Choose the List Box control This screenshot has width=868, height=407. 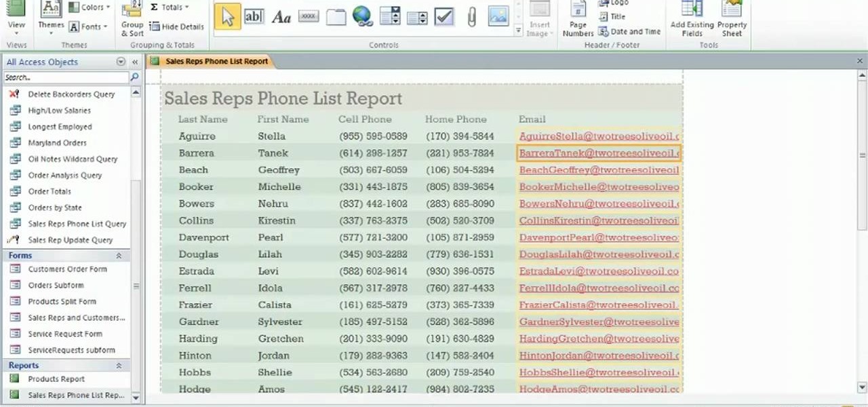tap(416, 16)
